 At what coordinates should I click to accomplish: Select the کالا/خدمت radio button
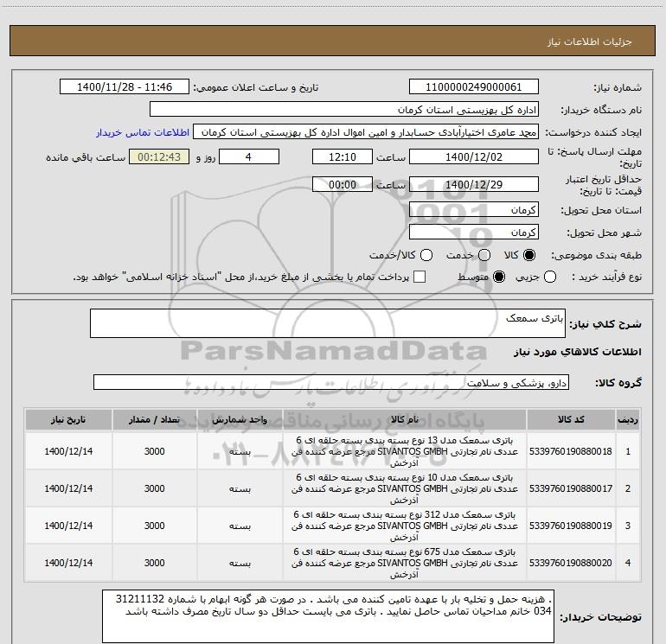tap(426, 255)
